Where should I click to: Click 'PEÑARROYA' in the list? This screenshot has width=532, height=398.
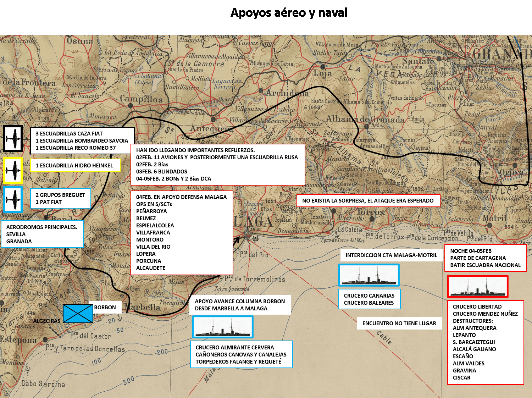[151, 211]
